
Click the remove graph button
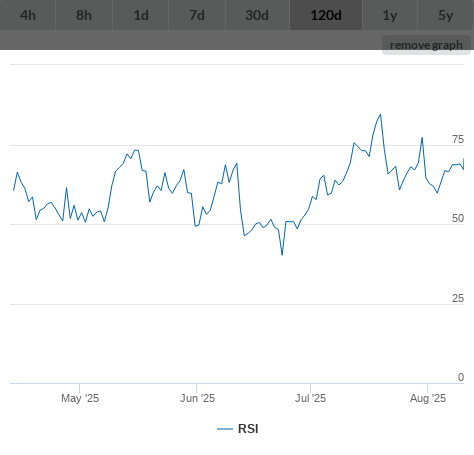pyautogui.click(x=426, y=45)
